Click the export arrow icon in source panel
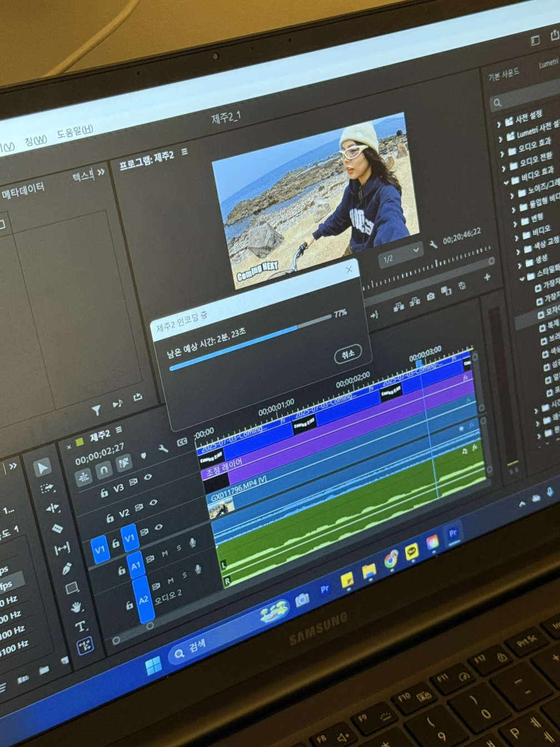Viewport: 560px width, 747px height. pos(137,397)
